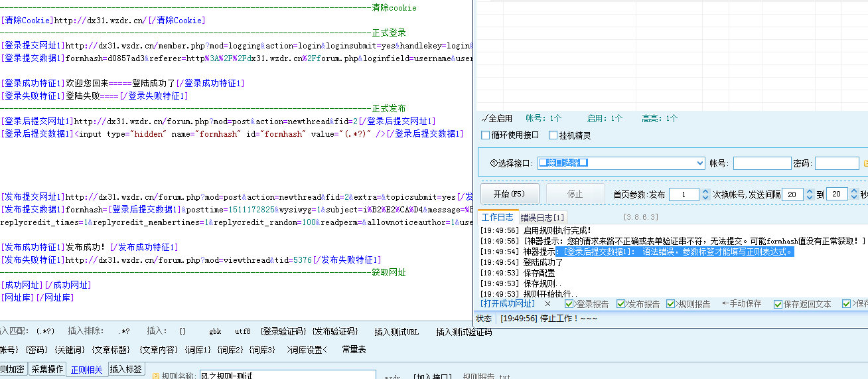Image resolution: width=868 pixels, height=379 pixels.
Task: Click the 打开成功网址 link
Action: click(508, 304)
